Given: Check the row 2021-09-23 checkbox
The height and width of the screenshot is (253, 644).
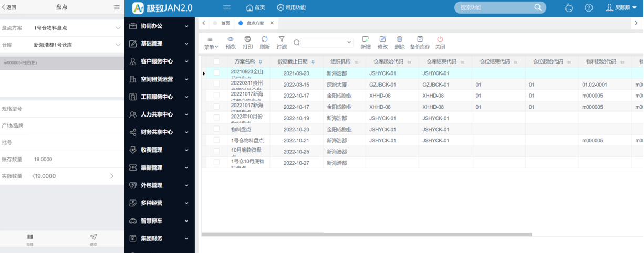Looking at the screenshot, I should [216, 73].
